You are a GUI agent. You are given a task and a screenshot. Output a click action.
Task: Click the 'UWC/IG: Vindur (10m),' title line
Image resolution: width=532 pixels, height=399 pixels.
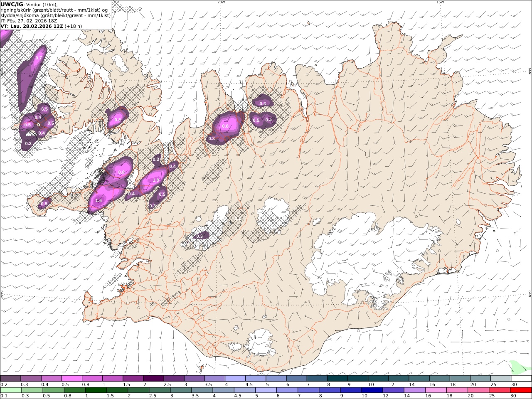[29, 5]
